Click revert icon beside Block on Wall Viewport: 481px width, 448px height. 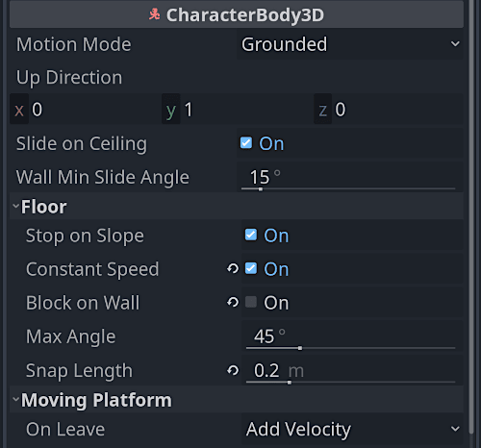[x=233, y=302]
